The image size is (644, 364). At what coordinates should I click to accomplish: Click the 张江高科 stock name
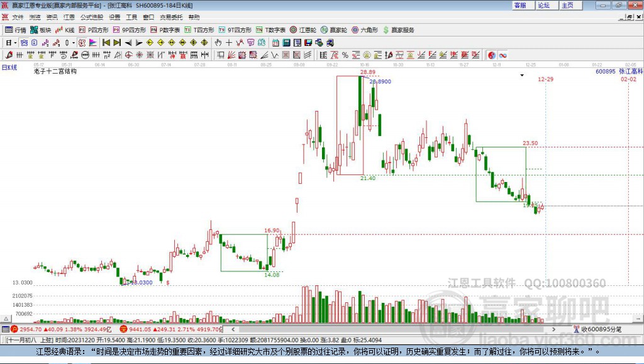[631, 72]
